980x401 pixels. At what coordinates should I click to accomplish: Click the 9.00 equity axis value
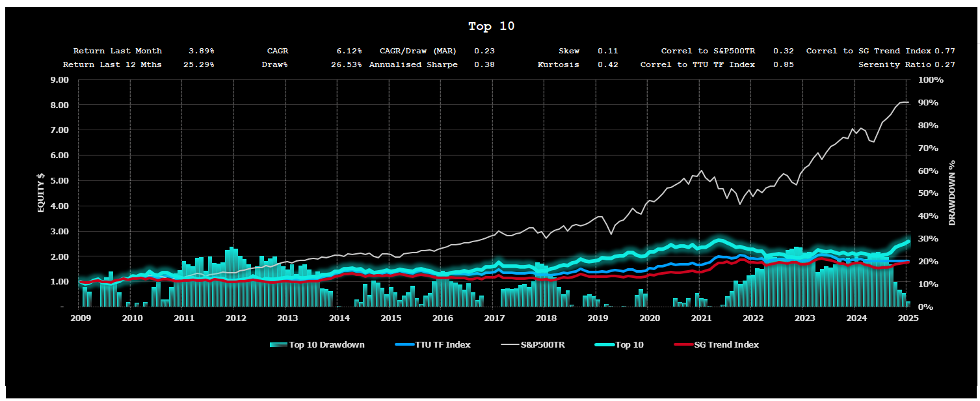tap(59, 80)
